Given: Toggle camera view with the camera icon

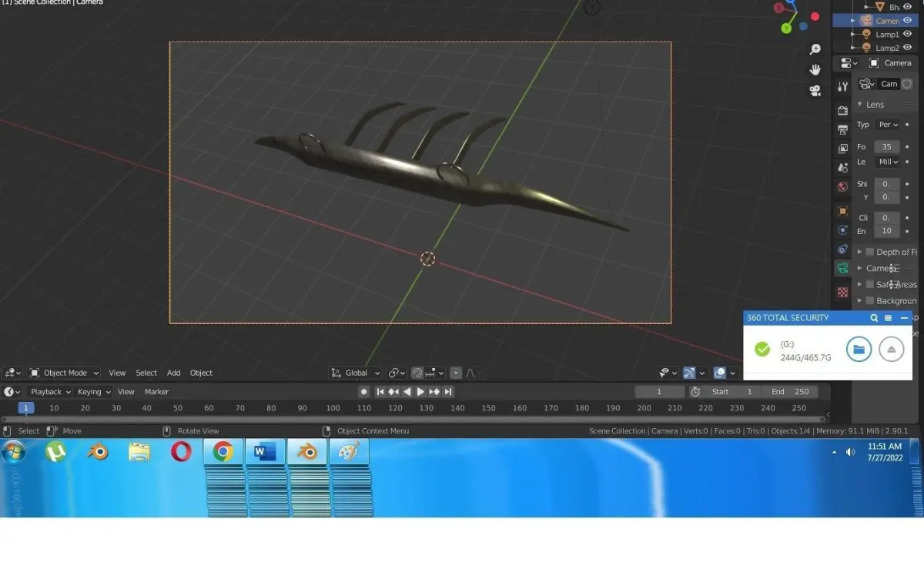Looking at the screenshot, I should 815,90.
